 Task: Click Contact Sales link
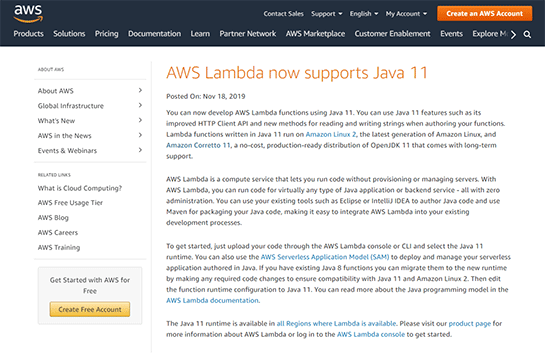tap(283, 14)
